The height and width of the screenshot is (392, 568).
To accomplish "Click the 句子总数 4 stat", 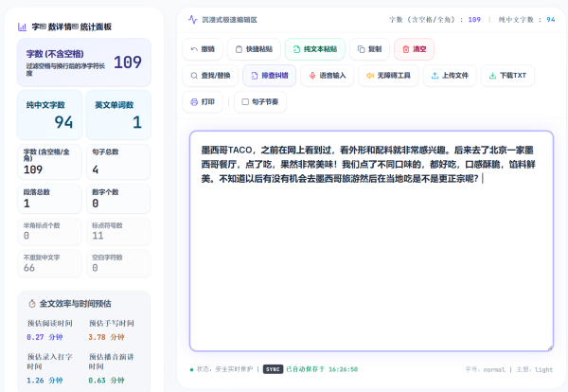I will (x=118, y=162).
